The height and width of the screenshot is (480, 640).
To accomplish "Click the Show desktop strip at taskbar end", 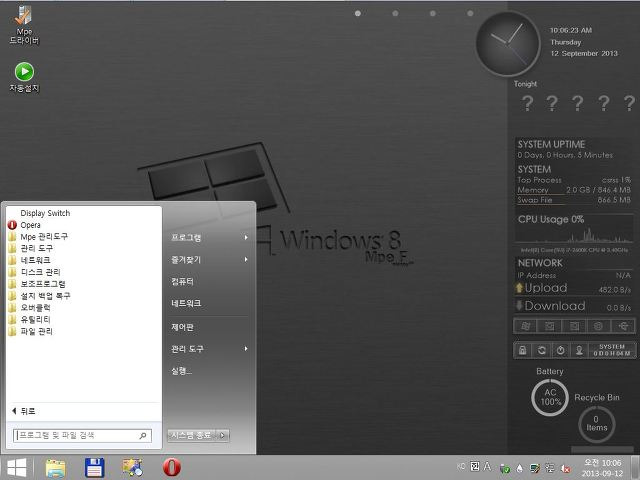I will point(637,468).
